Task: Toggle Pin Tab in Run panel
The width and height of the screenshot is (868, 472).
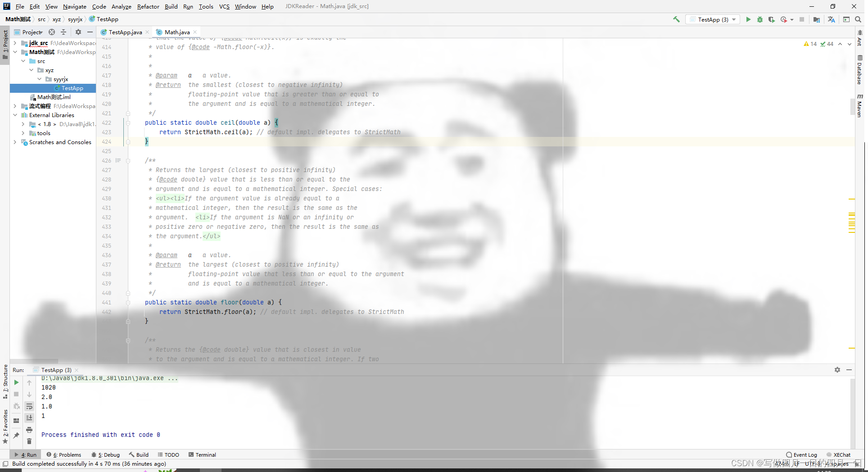Action: (17, 435)
